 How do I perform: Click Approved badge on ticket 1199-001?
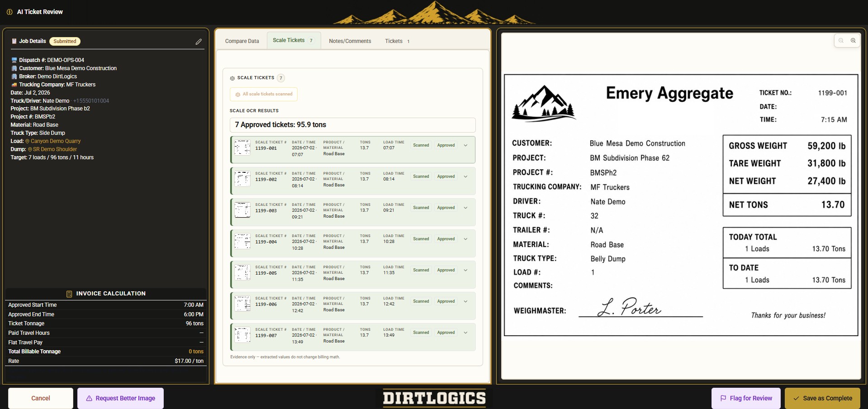click(446, 145)
